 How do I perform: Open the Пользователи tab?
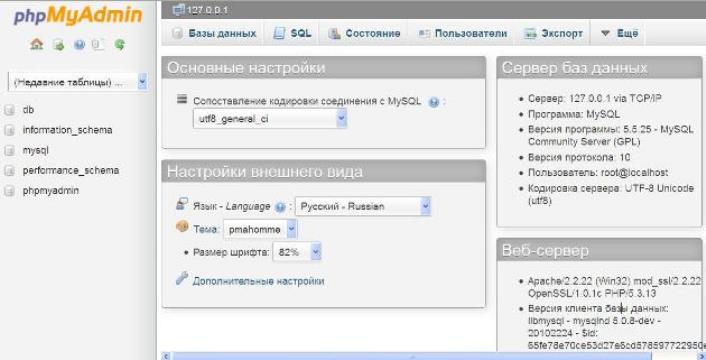[x=462, y=33]
